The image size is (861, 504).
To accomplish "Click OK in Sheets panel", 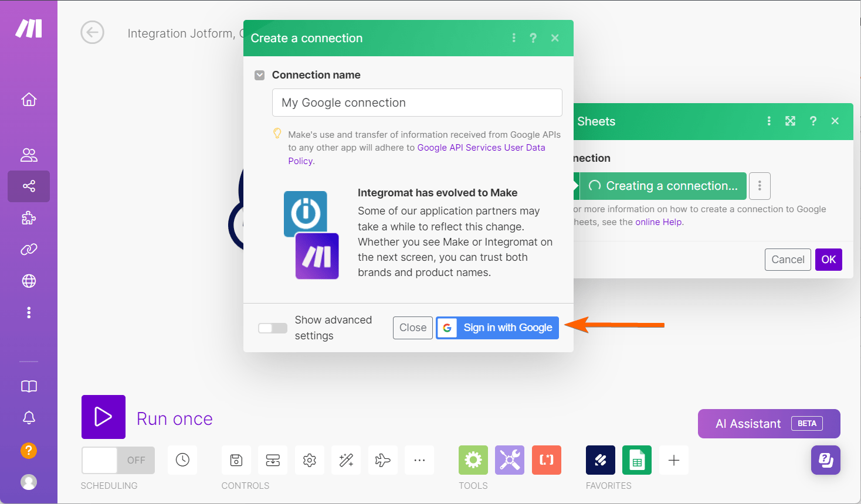I will tap(829, 260).
